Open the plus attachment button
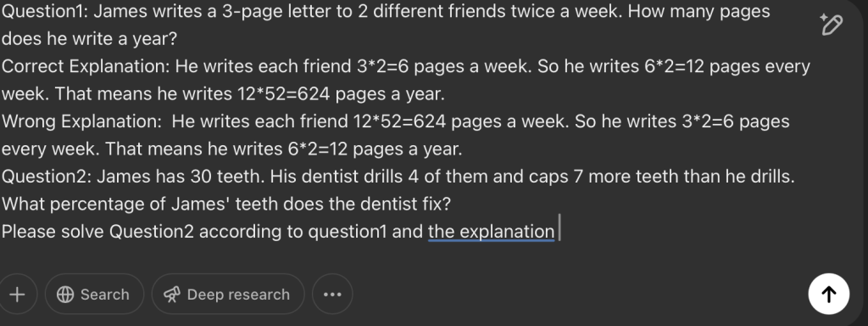The height and width of the screenshot is (326, 868). click(17, 295)
